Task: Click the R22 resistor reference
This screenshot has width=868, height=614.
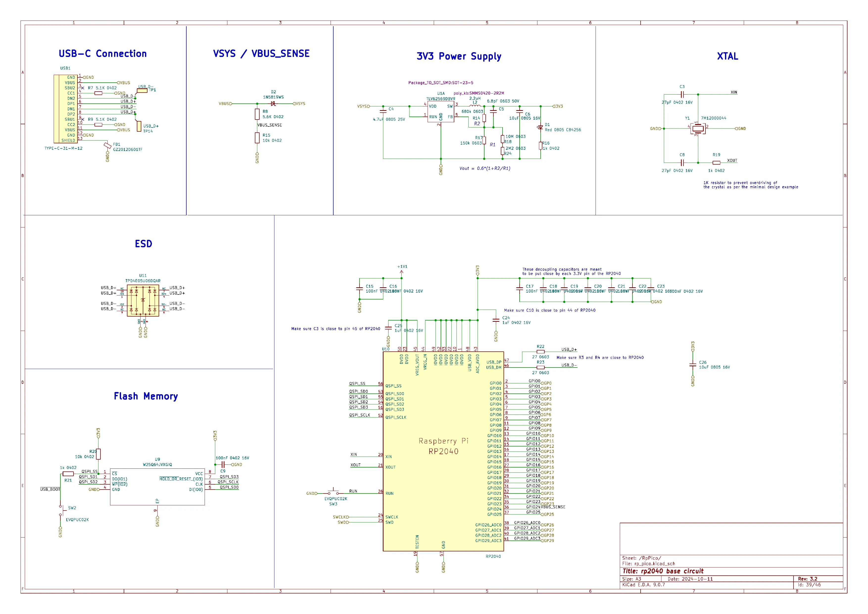Action: point(541,347)
